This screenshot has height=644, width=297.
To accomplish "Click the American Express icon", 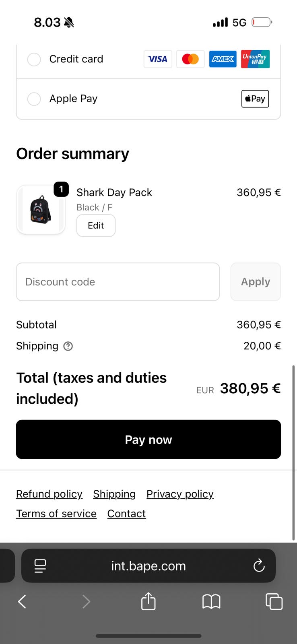I will tap(223, 59).
